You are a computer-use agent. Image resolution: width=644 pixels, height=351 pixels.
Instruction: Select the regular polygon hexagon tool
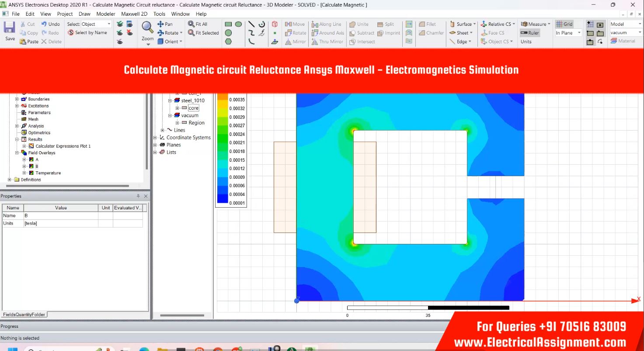click(x=228, y=42)
